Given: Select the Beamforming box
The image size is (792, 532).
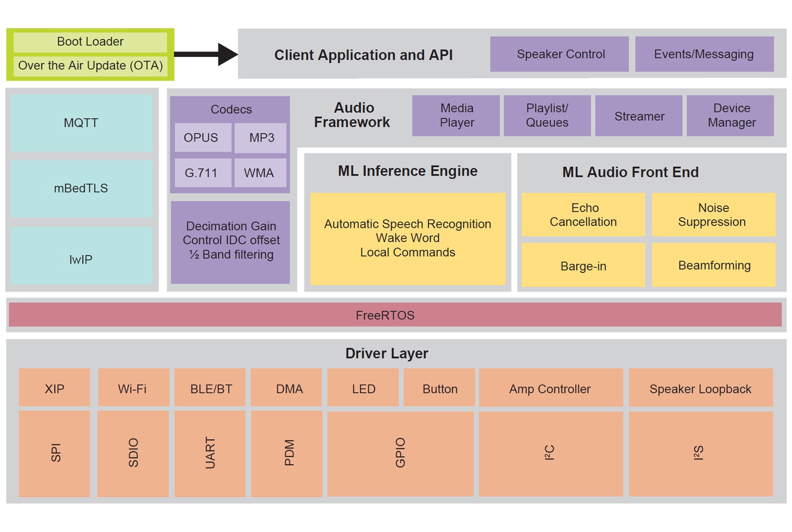Looking at the screenshot, I should click(713, 265).
